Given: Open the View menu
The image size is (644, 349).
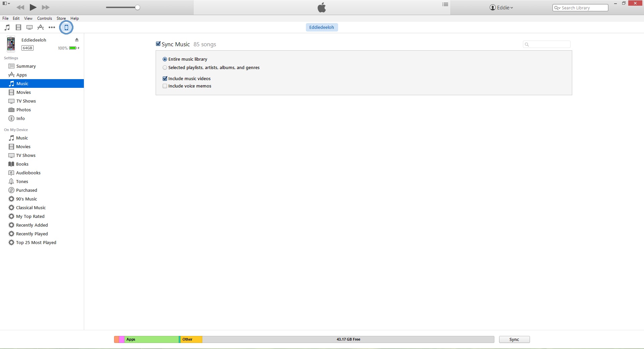Looking at the screenshot, I should coord(28,18).
